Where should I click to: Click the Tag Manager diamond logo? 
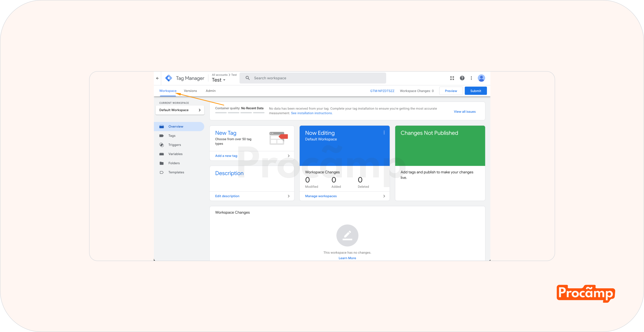click(x=169, y=78)
